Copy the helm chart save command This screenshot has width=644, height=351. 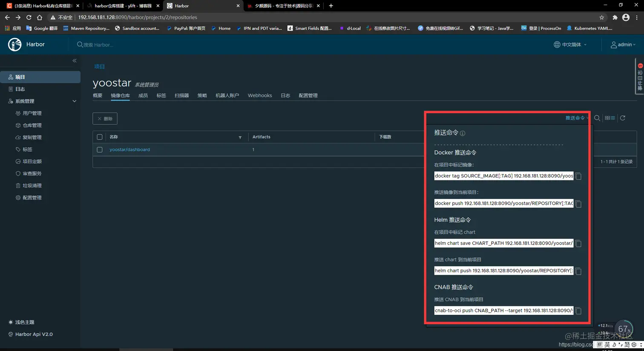click(x=578, y=244)
